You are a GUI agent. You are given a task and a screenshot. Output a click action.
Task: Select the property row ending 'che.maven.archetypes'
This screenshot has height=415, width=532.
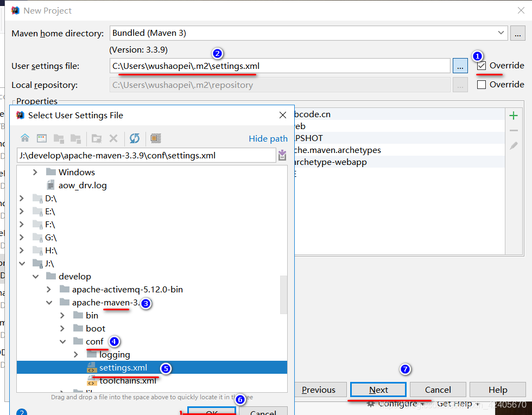pos(400,150)
